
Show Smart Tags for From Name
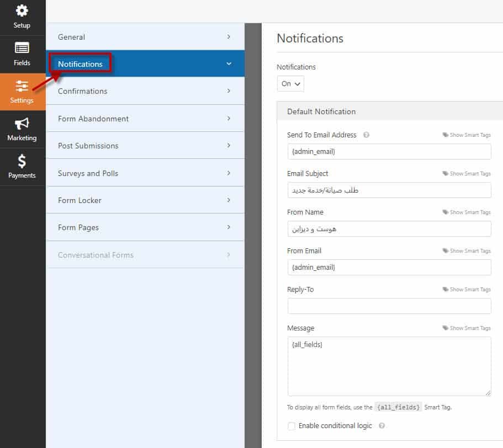pyautogui.click(x=470, y=212)
